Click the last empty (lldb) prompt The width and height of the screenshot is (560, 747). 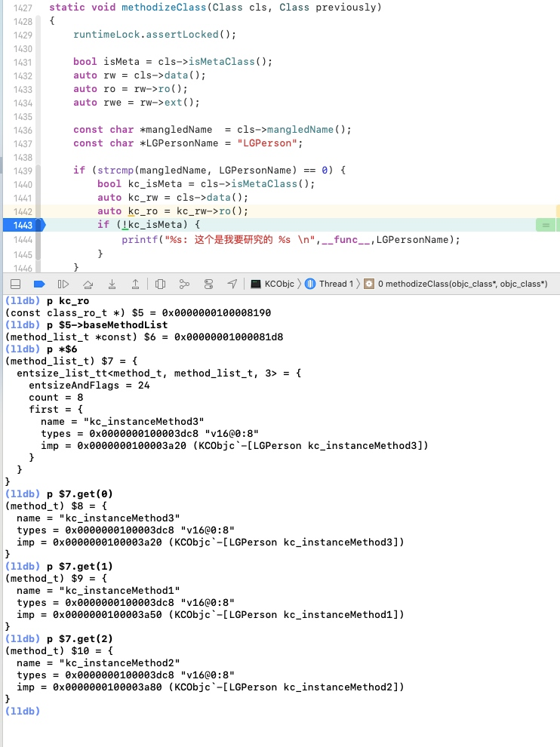(23, 712)
